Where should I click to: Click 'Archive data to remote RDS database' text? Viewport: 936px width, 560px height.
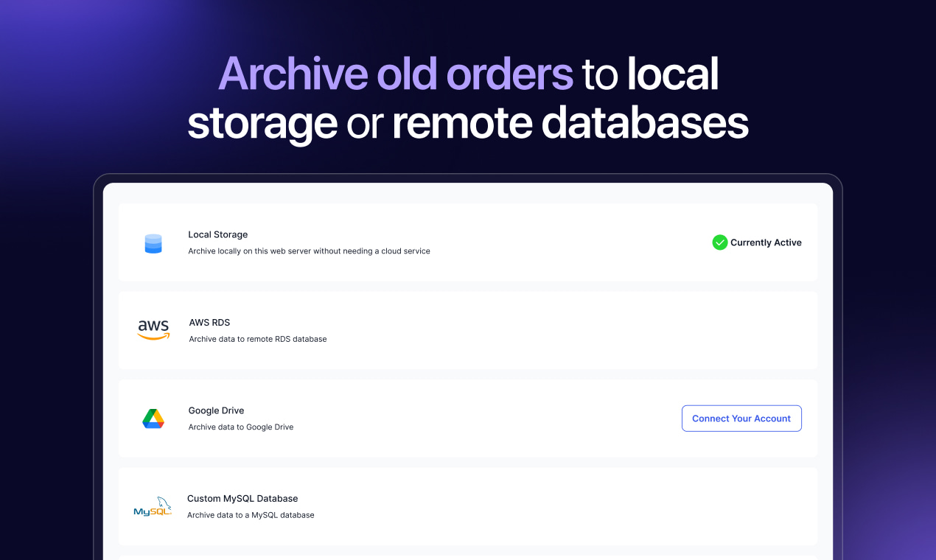click(x=257, y=339)
